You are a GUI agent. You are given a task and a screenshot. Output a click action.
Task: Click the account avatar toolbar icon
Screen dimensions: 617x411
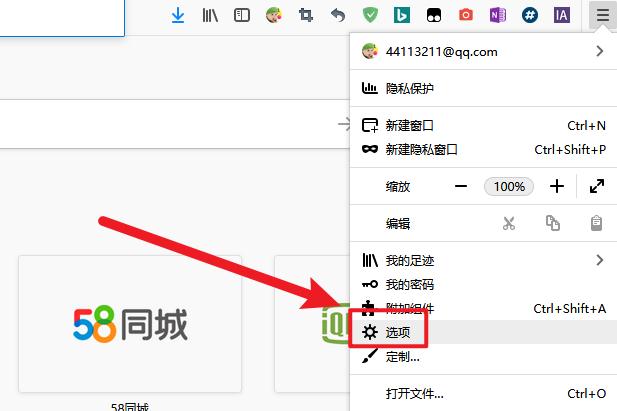coord(273,16)
